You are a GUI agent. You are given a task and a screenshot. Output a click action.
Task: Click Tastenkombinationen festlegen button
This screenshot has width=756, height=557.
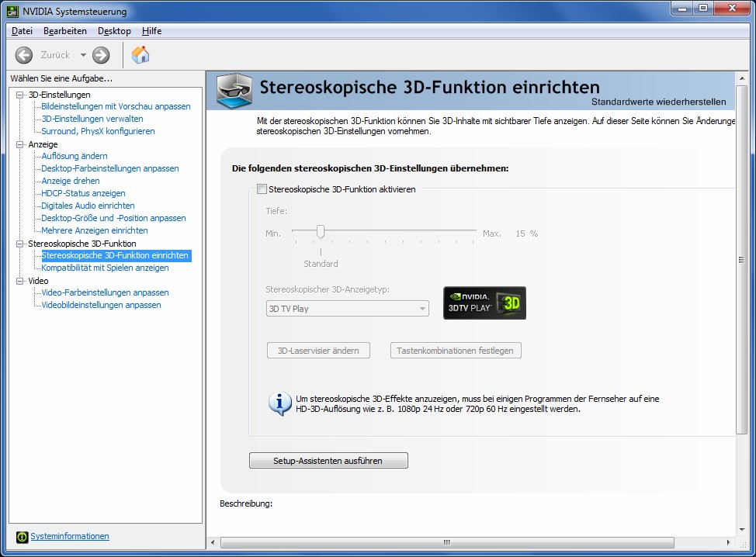point(455,351)
